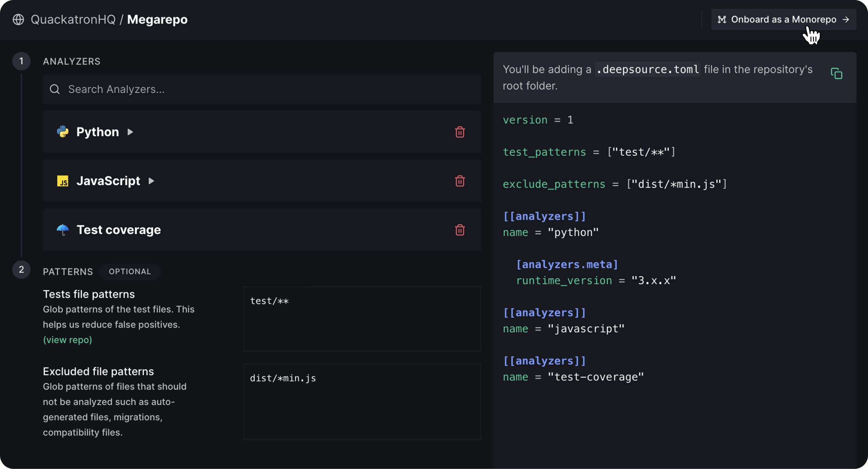Click the Tests file patterns textbox
This screenshot has width=868, height=469.
click(x=362, y=319)
